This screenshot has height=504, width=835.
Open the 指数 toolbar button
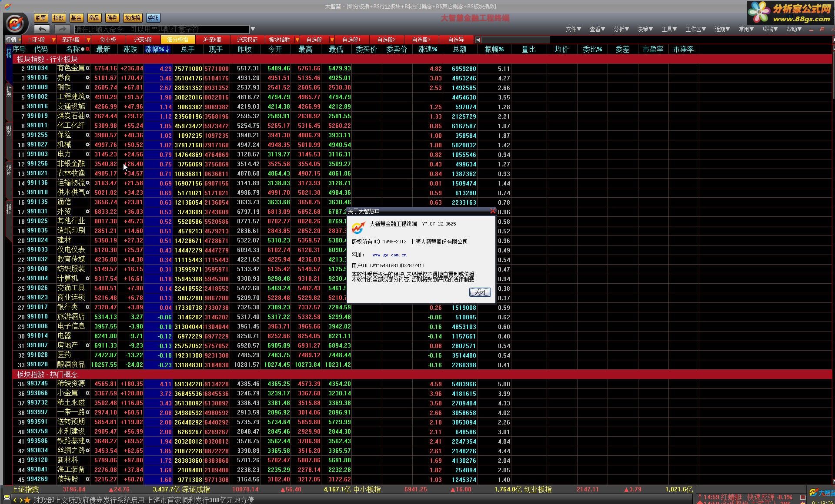click(x=59, y=18)
